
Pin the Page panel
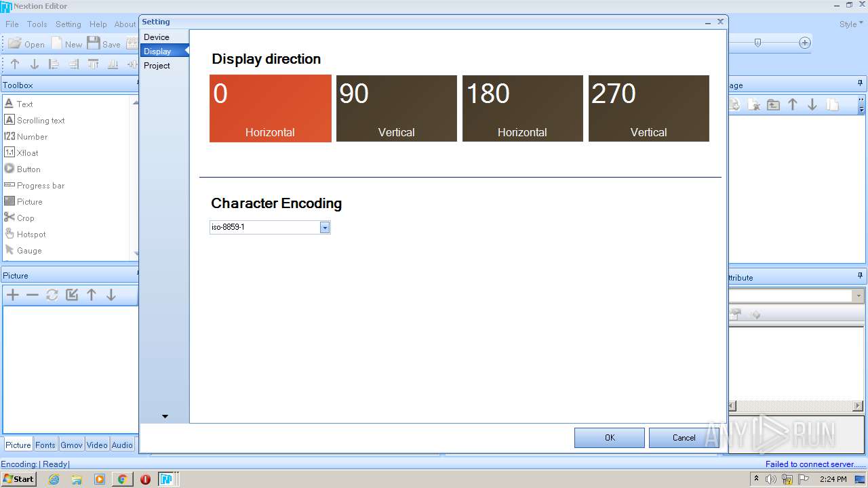pos(861,84)
